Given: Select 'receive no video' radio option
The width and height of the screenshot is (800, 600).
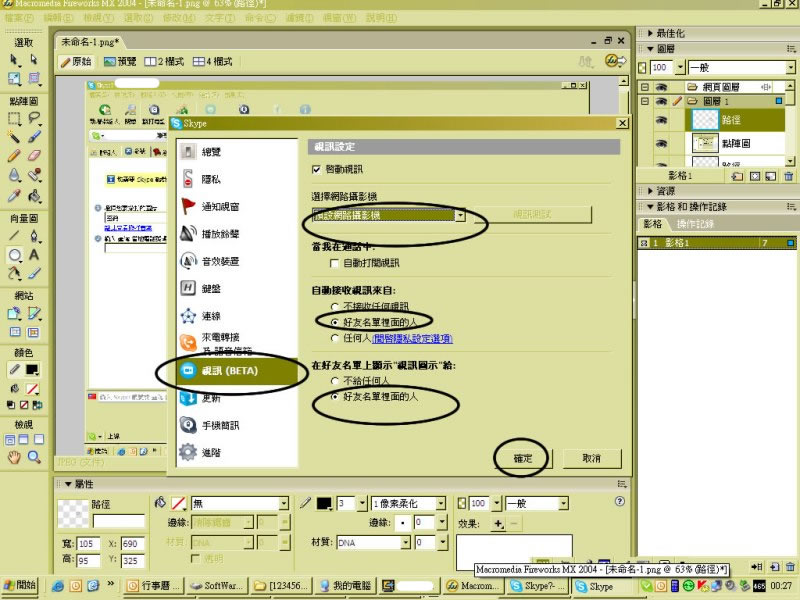Looking at the screenshot, I should point(335,307).
